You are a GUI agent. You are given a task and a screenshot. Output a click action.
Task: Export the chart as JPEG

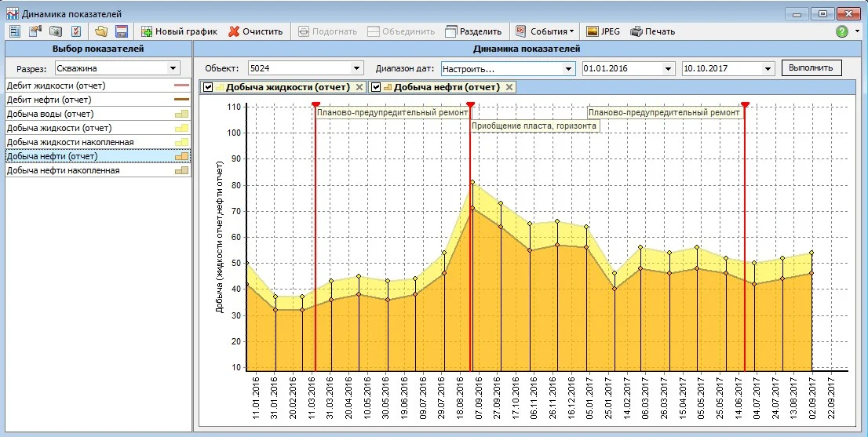click(604, 31)
